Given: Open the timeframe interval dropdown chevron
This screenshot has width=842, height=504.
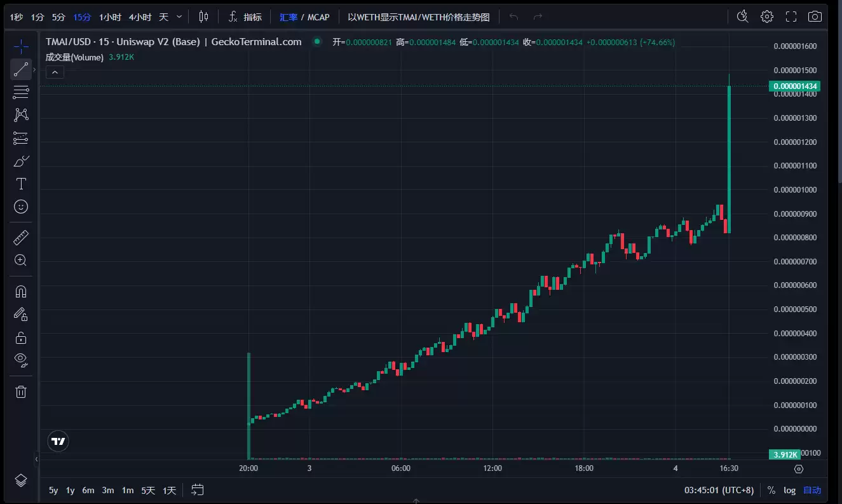Looking at the screenshot, I should (x=179, y=17).
